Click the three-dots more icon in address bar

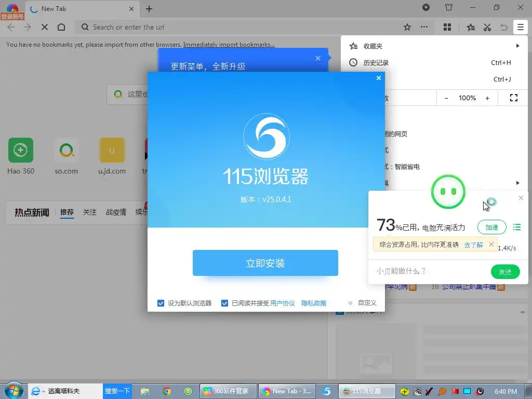click(424, 27)
